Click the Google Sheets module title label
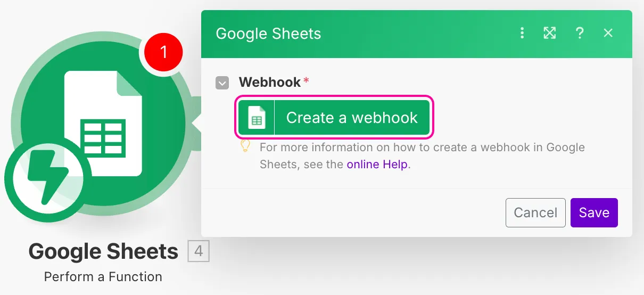 (x=103, y=251)
